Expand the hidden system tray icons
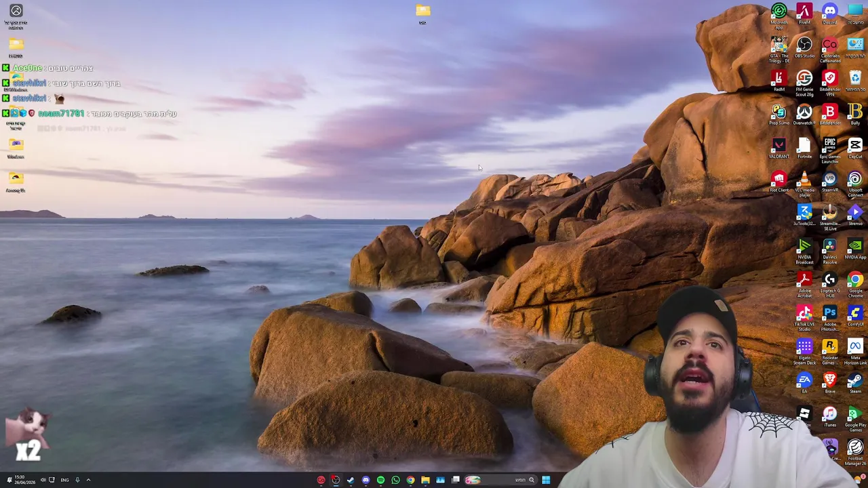 tap(88, 480)
